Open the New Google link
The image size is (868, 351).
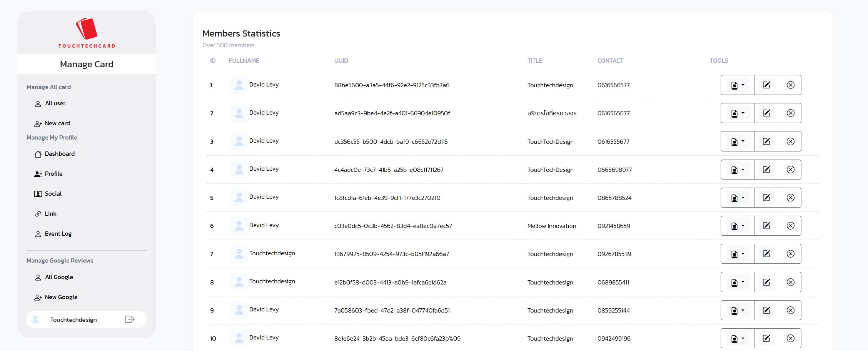61,297
